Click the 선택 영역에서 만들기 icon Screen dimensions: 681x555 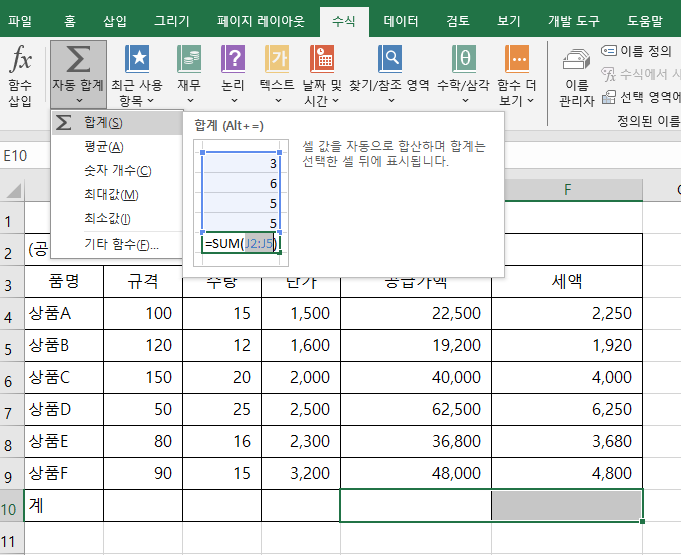608,97
